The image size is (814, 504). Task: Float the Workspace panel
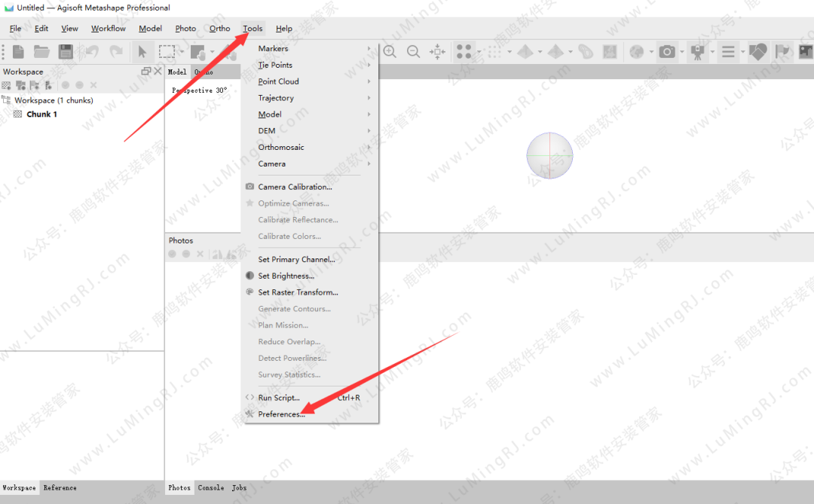pyautogui.click(x=146, y=71)
